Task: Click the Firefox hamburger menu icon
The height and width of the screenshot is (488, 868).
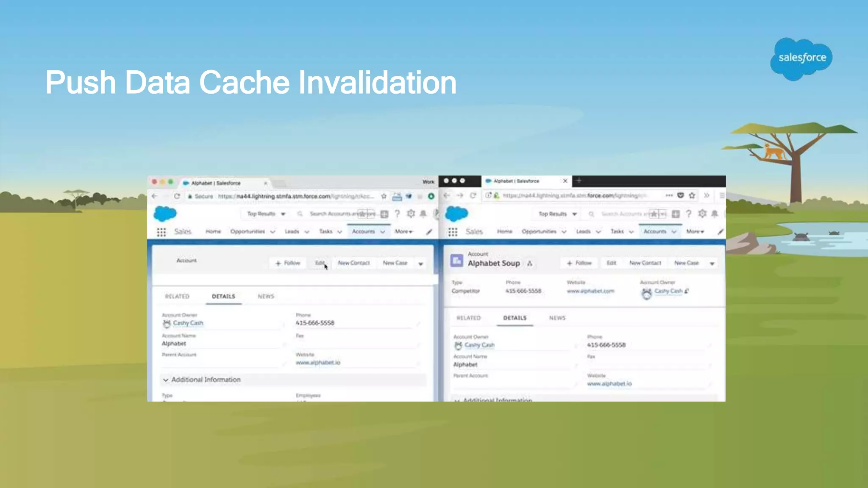Action: click(x=722, y=195)
